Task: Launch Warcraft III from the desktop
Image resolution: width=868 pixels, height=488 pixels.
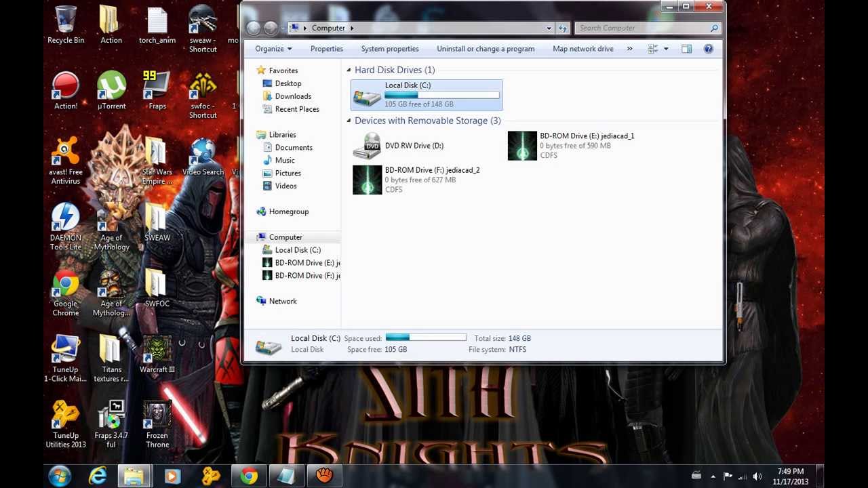Action: (x=157, y=354)
